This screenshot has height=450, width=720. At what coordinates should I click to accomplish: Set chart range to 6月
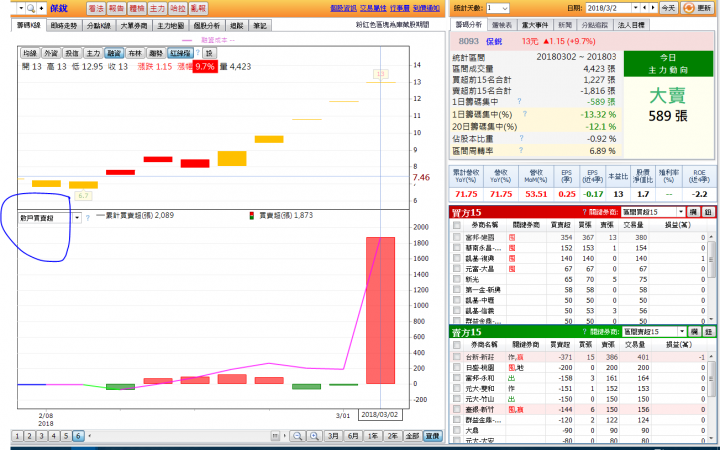(353, 436)
